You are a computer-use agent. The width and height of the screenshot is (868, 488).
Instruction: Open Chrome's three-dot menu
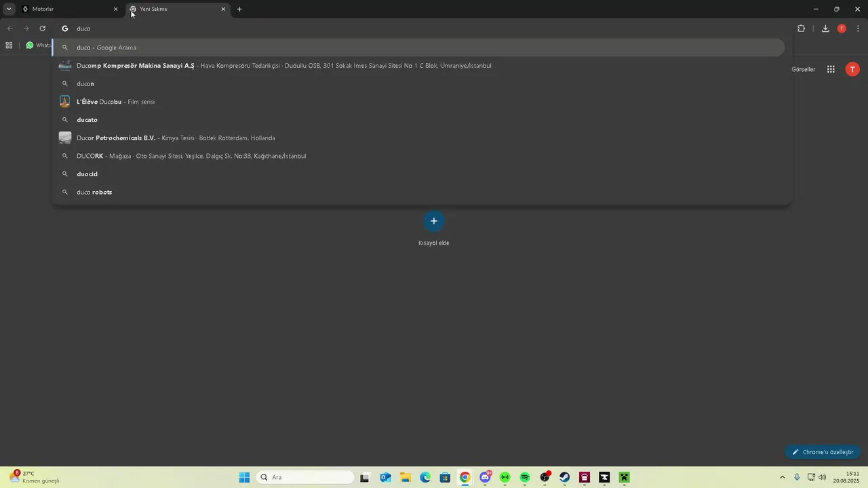(859, 28)
